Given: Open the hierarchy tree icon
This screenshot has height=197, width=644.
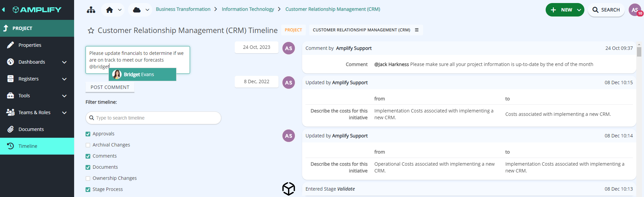Looking at the screenshot, I should 91,10.
